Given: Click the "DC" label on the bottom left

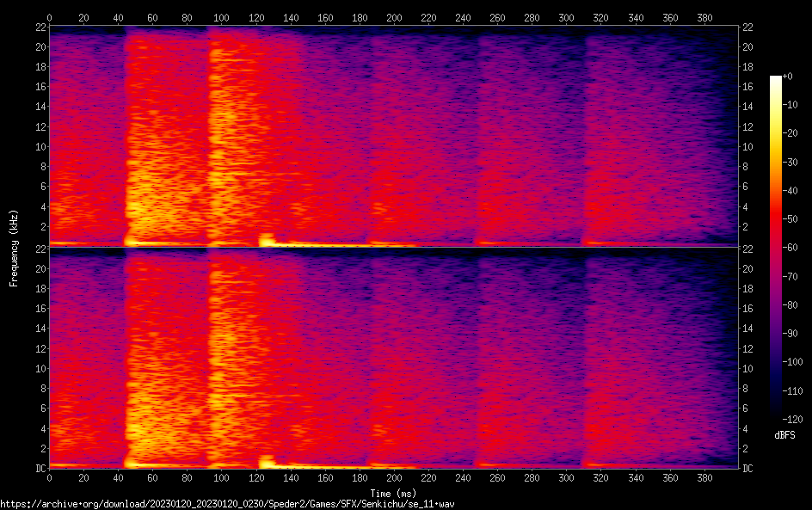Looking at the screenshot, I should (39, 469).
